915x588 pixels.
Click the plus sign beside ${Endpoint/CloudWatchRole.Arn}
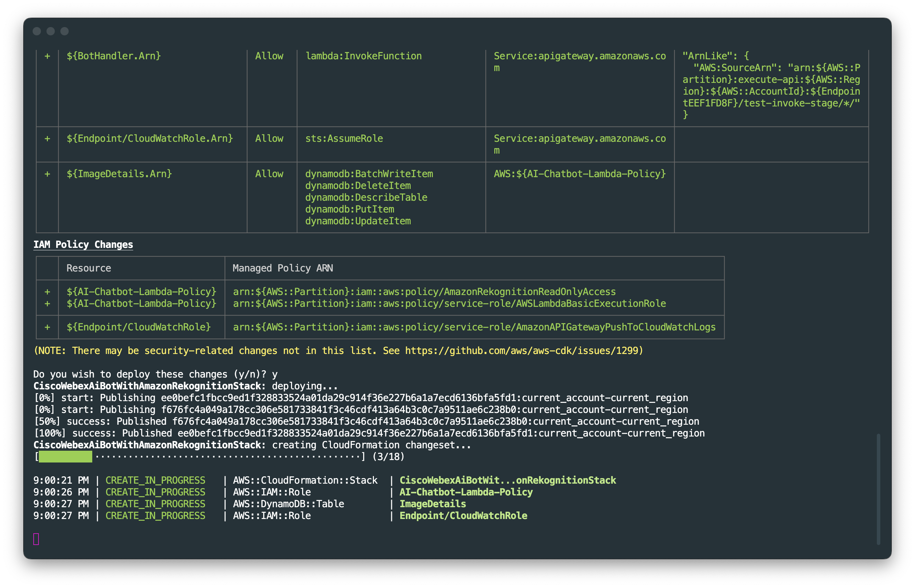tap(48, 139)
